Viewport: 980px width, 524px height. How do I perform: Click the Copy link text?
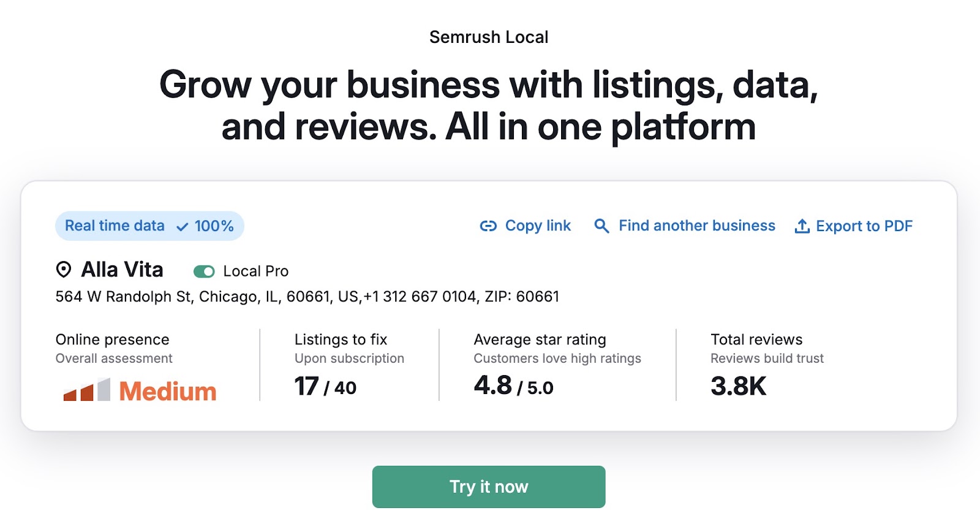coord(537,226)
